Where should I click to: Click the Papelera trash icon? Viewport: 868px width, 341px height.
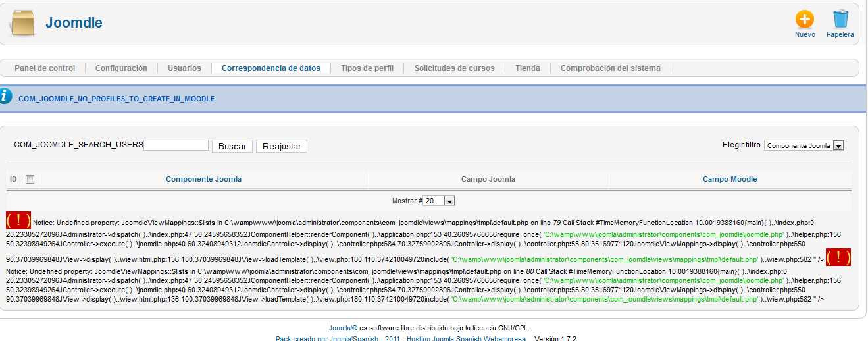(x=840, y=19)
